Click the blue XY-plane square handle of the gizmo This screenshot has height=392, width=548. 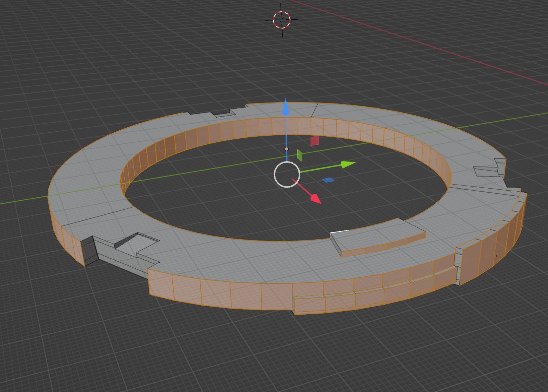click(x=328, y=180)
